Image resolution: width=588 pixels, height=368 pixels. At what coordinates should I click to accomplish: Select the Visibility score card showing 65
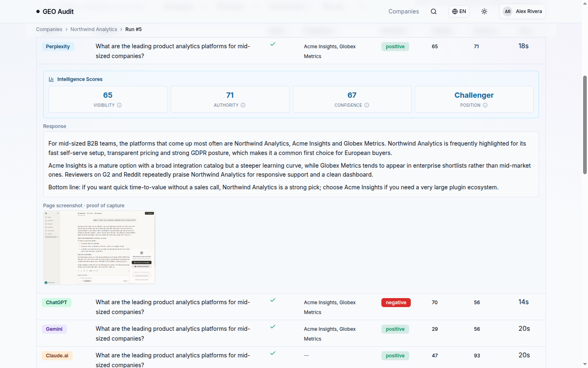coord(108,99)
